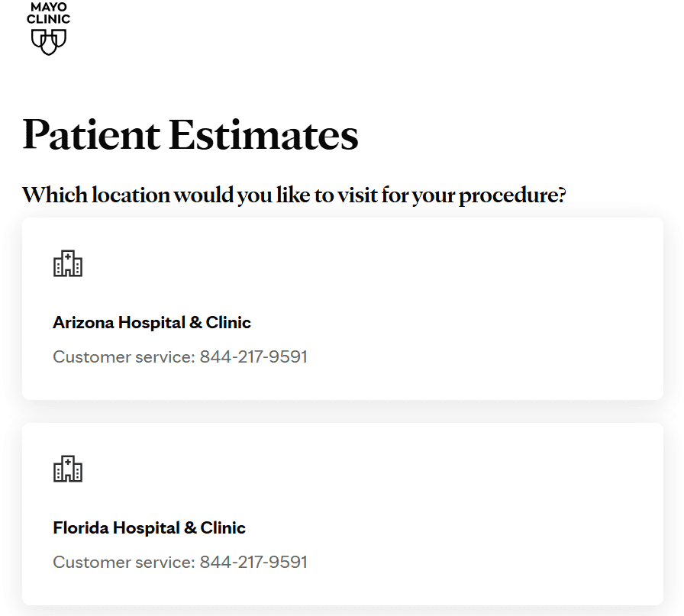The image size is (684, 616).
Task: Click the phone number in the Florida card
Action: pyautogui.click(x=253, y=563)
